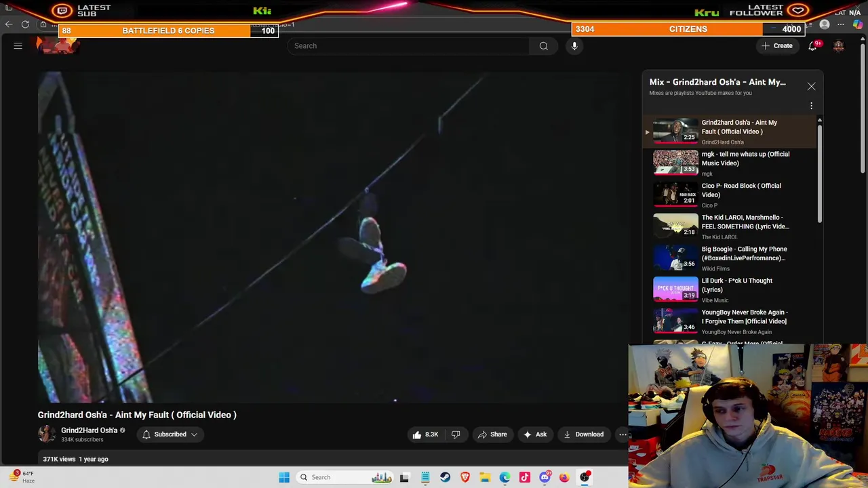This screenshot has width=868, height=488.
Task: Like the video (8.3K thumbs up)
Action: click(425, 434)
